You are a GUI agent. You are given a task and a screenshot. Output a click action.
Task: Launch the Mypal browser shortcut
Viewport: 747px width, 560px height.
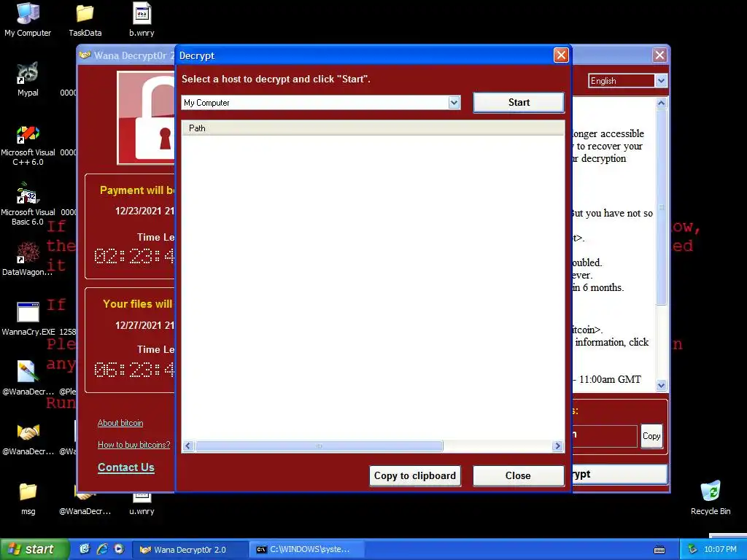click(x=28, y=79)
